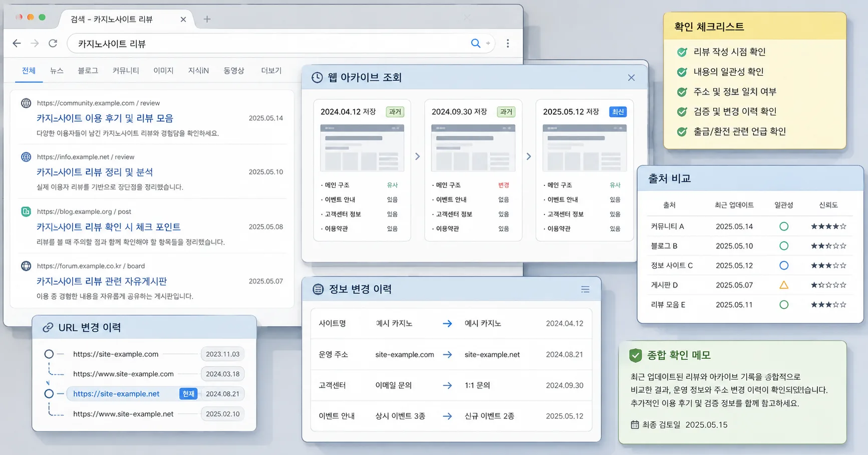Open 카지노사이트 리뷰 확인 시 체크 포인트 result
The image size is (868, 455).
tap(108, 227)
